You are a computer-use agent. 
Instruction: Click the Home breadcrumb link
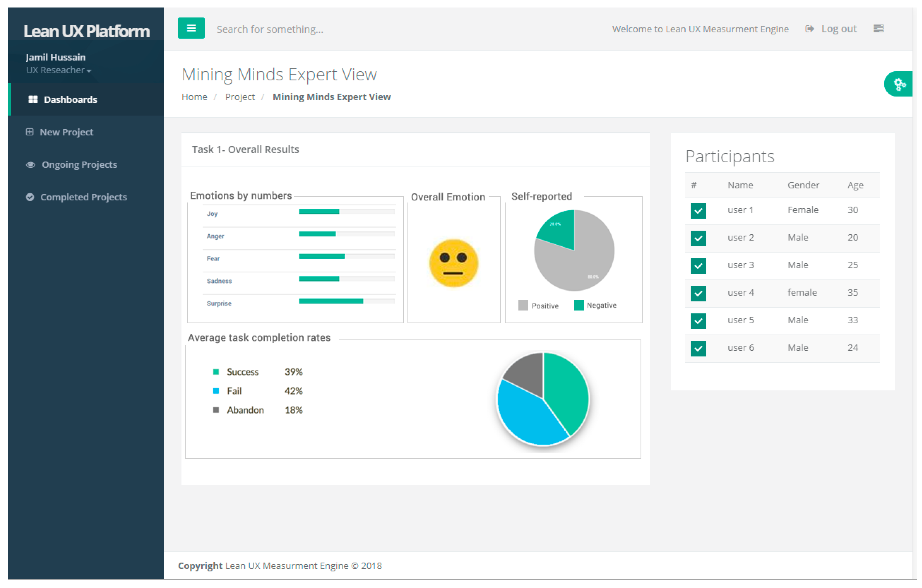[194, 97]
